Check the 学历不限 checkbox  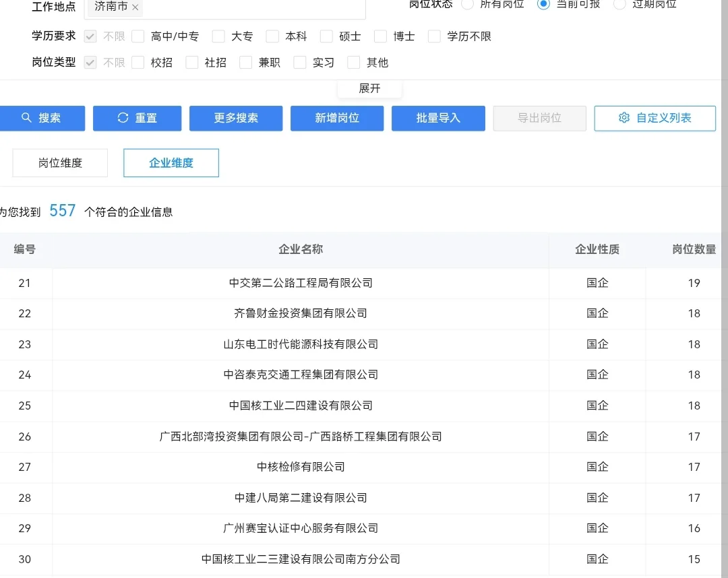pyautogui.click(x=434, y=36)
